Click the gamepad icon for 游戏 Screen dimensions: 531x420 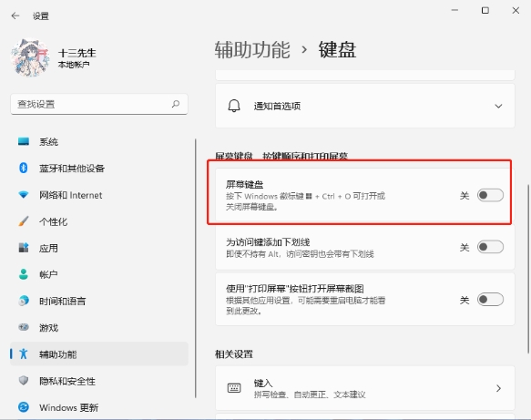click(24, 327)
